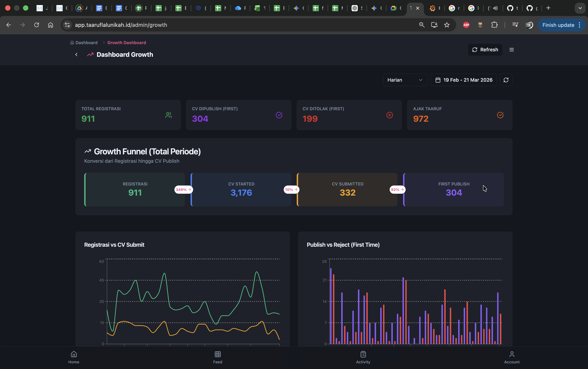
Task: Open the calendar date range picker
Action: pos(463,80)
